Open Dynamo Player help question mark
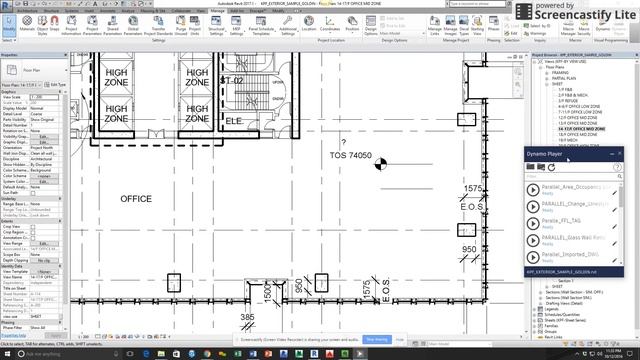The width and height of the screenshot is (640, 360). [x=617, y=167]
